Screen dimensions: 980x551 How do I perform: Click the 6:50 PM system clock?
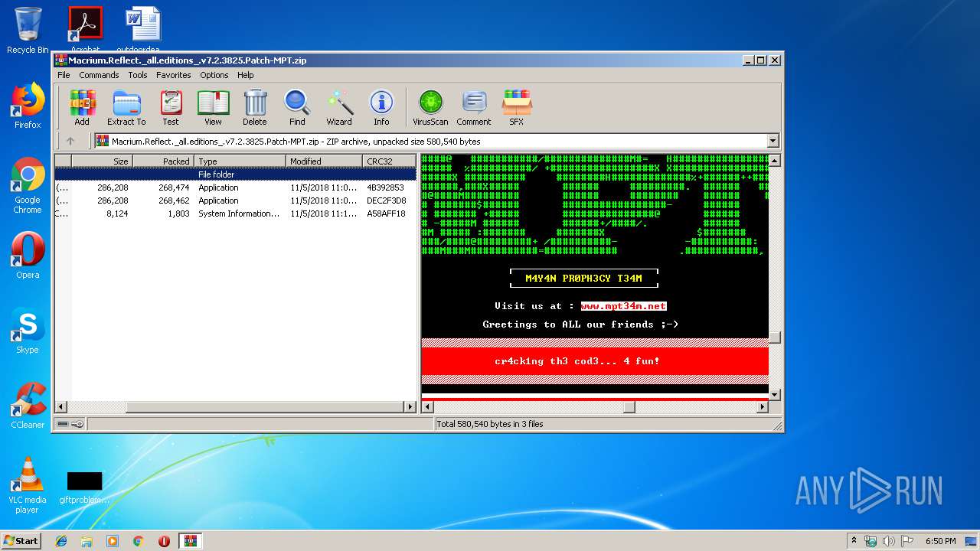pos(940,541)
